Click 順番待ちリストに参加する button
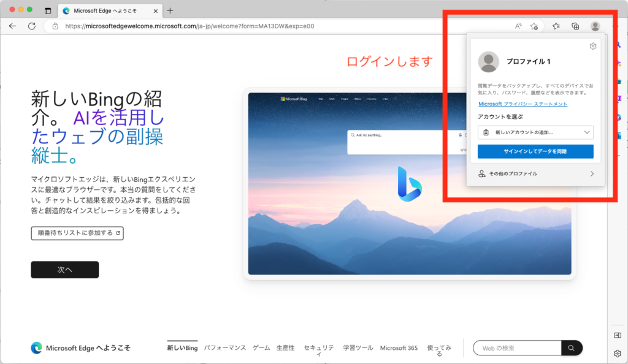Viewport: 628px width, 364px height. [77, 233]
